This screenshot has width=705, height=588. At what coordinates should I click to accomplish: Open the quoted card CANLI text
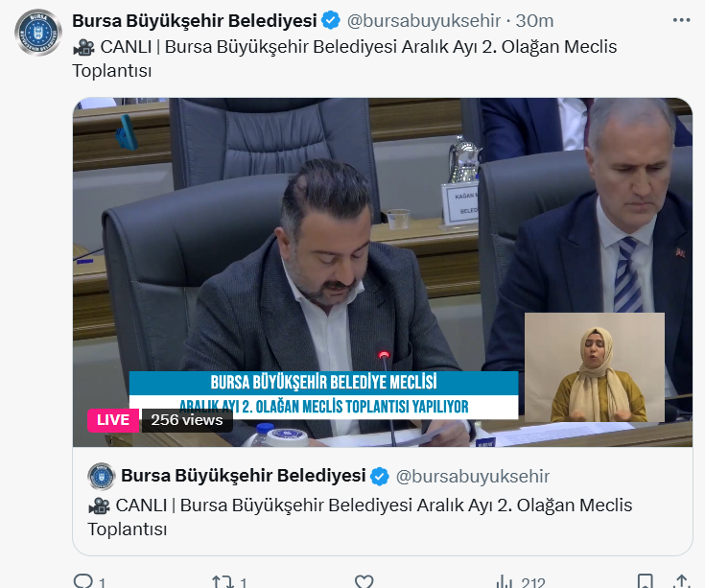click(360, 517)
